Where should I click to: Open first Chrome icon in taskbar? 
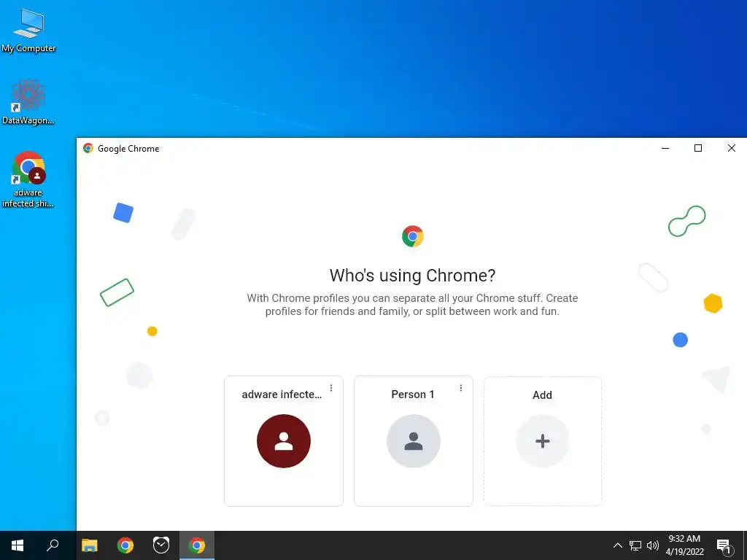[125, 545]
